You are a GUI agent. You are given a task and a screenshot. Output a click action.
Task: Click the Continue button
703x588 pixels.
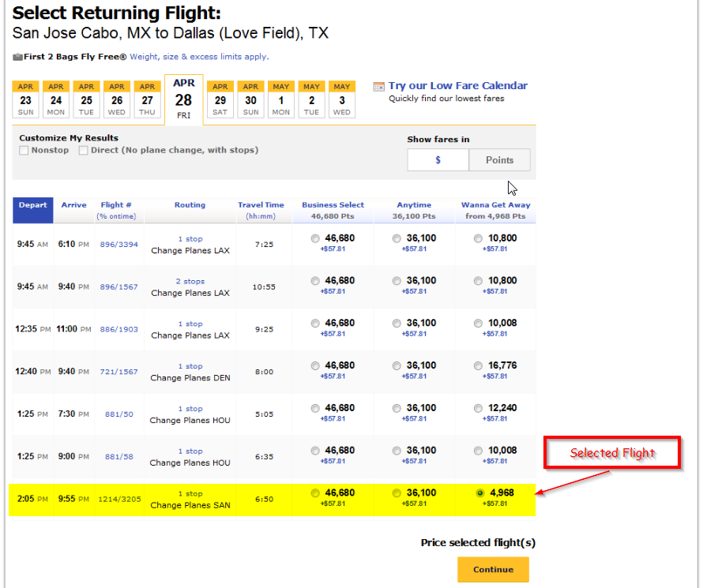click(x=493, y=569)
